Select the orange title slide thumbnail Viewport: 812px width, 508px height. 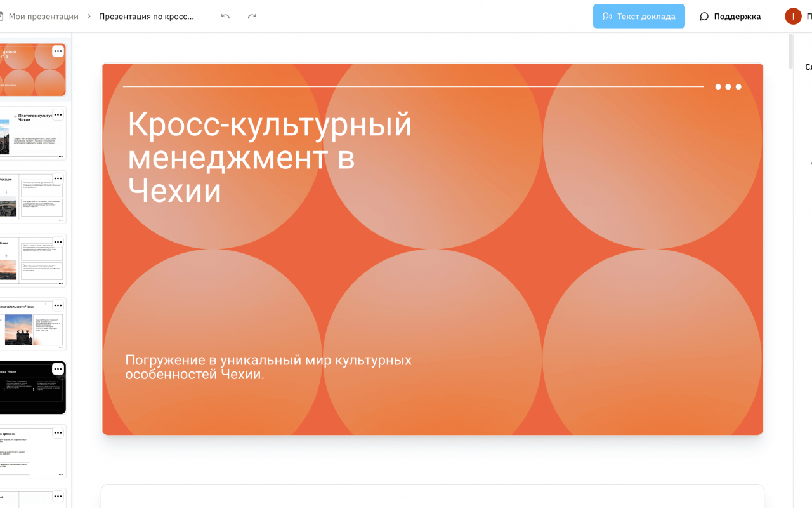pos(33,69)
